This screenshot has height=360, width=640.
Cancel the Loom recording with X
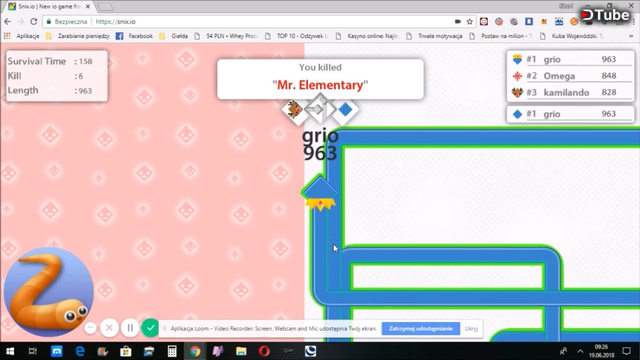[x=109, y=328]
